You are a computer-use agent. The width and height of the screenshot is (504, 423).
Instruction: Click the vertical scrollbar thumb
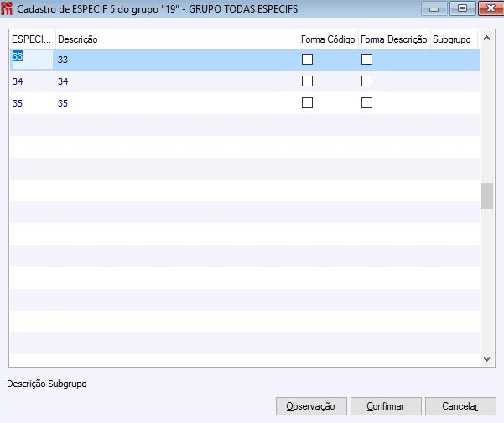coord(486,196)
